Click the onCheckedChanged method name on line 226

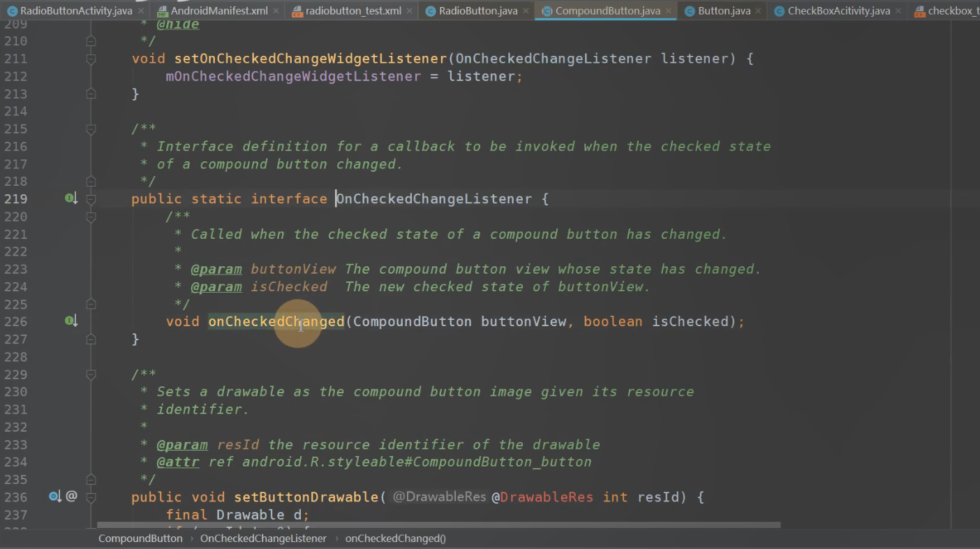click(276, 321)
